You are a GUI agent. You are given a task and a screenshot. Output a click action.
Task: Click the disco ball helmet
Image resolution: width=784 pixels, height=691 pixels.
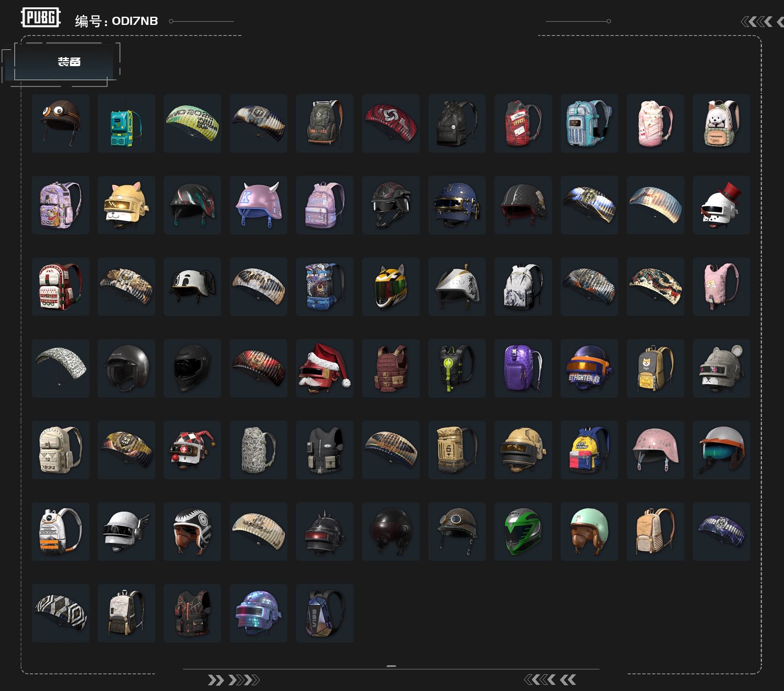coord(258,613)
